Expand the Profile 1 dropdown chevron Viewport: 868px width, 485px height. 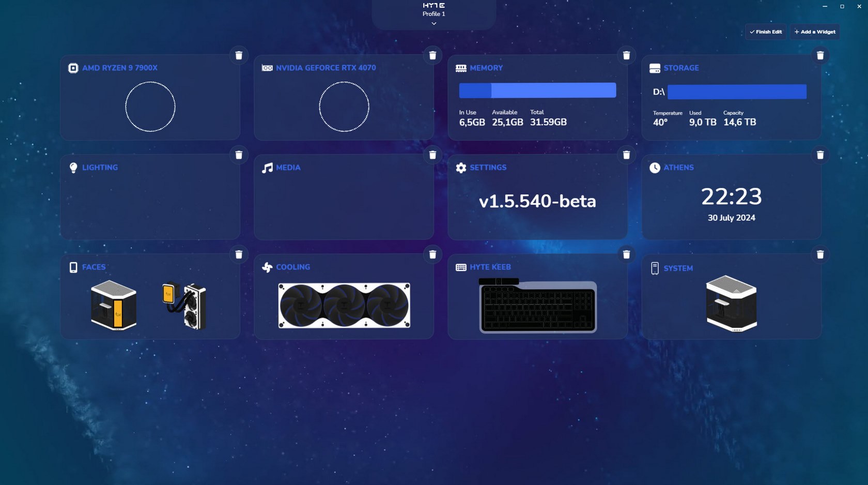[x=434, y=24]
